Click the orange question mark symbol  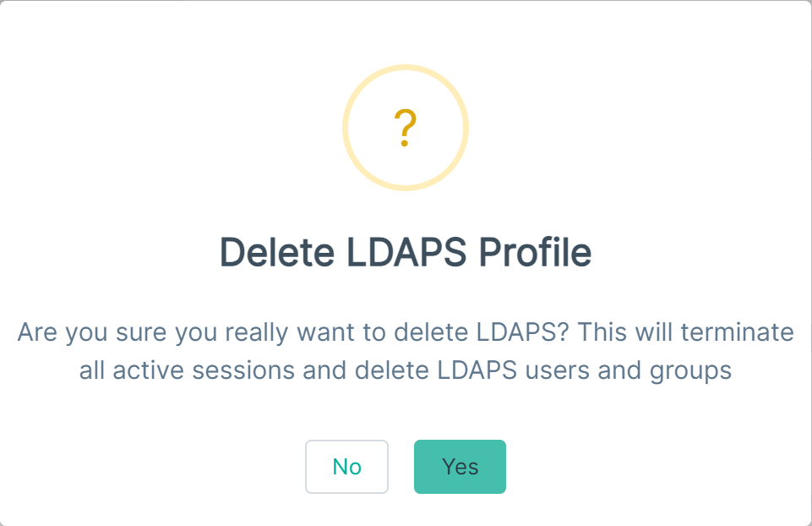tap(406, 128)
